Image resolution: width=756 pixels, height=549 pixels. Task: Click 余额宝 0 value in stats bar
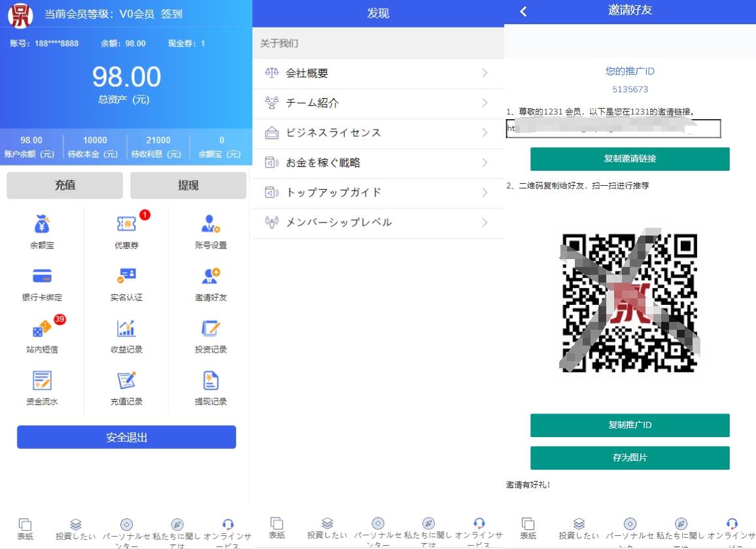point(221,141)
